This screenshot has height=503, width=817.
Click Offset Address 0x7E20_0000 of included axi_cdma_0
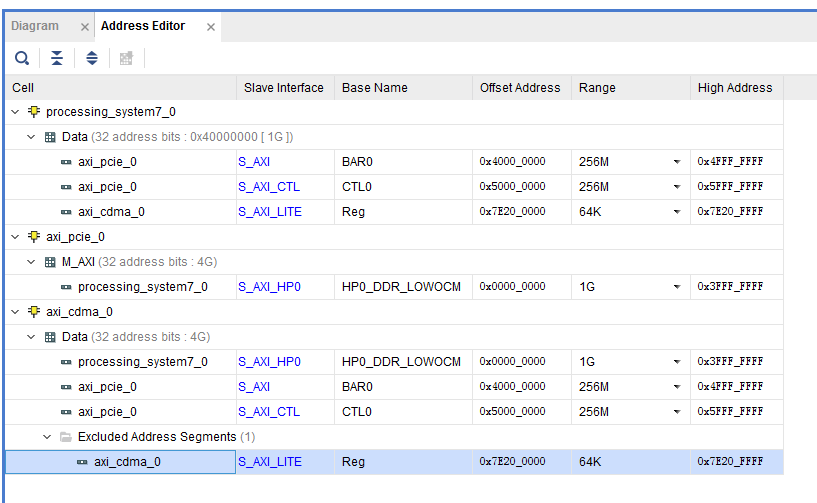pyautogui.click(x=512, y=212)
